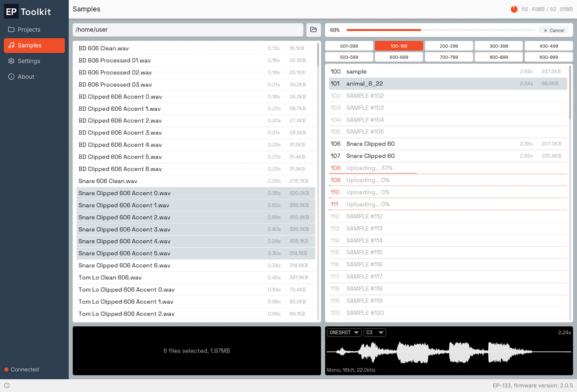
Task: Click slot 108 uploading progress row
Action: (x=448, y=168)
